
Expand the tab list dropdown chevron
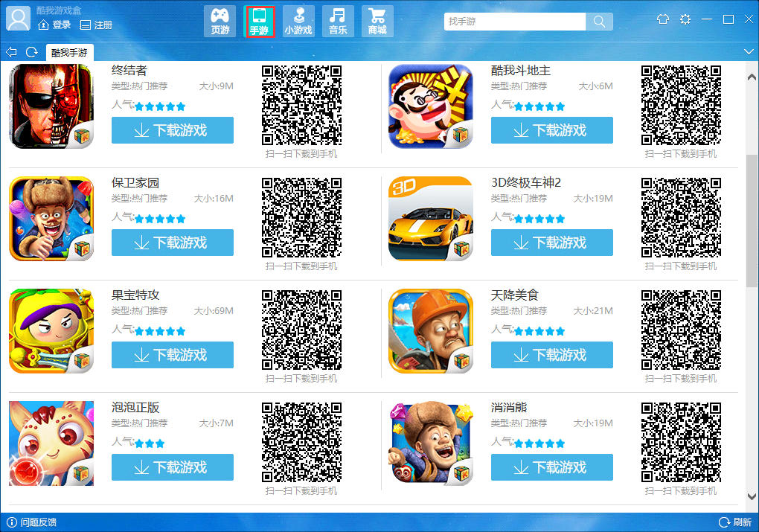[x=749, y=51]
